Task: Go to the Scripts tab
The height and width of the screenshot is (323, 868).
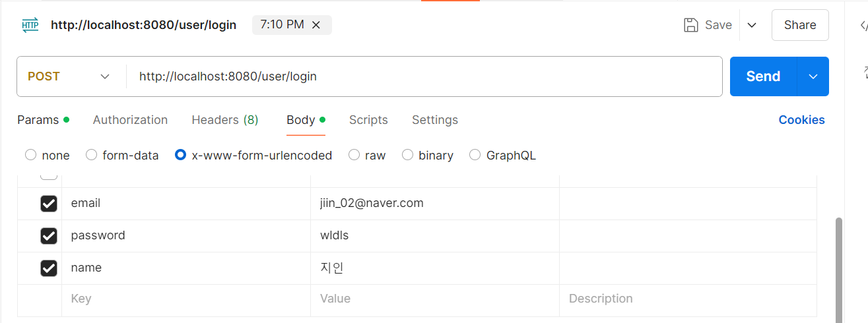Action: click(x=368, y=120)
